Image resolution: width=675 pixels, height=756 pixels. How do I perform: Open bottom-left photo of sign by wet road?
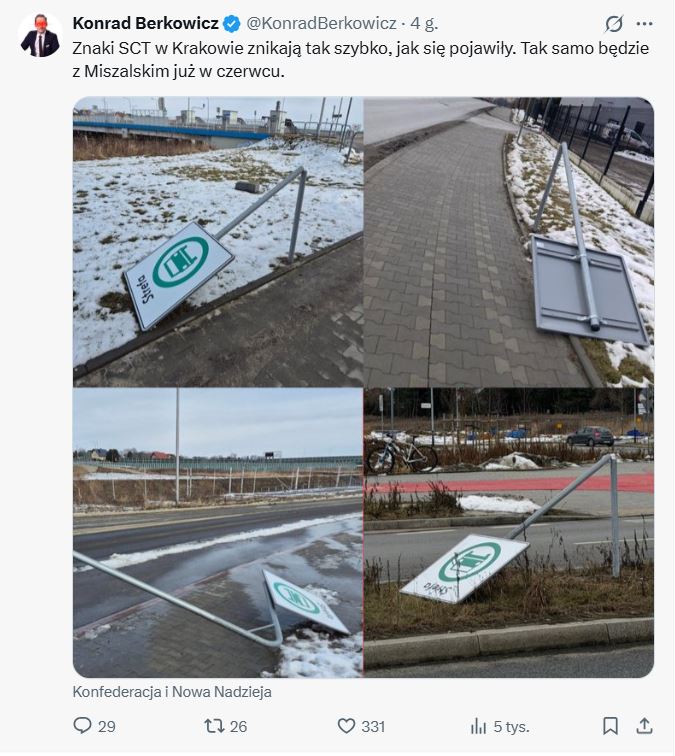point(217,533)
